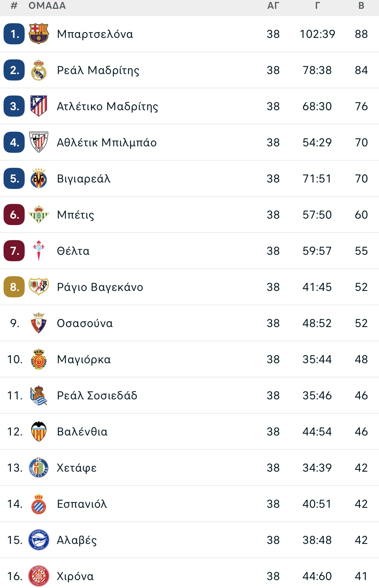Click the blue rank 1 badge

coord(14,34)
